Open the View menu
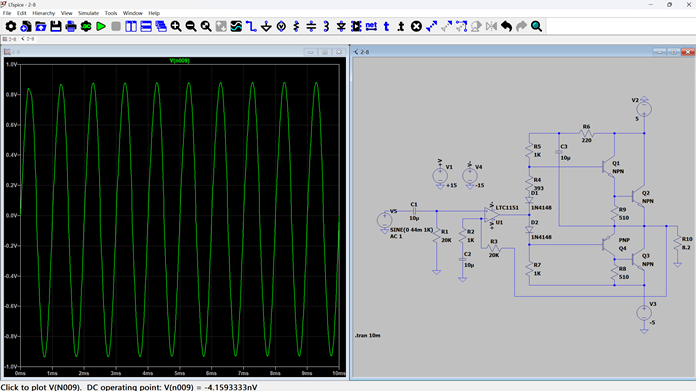This screenshot has height=391, width=696. (x=67, y=13)
